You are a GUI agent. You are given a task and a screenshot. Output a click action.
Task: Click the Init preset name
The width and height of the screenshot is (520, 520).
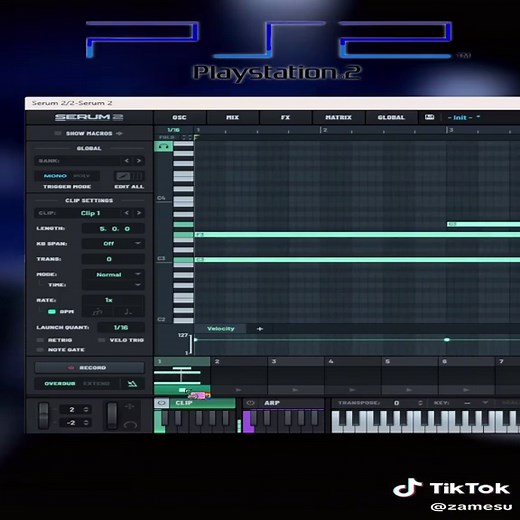tap(460, 117)
